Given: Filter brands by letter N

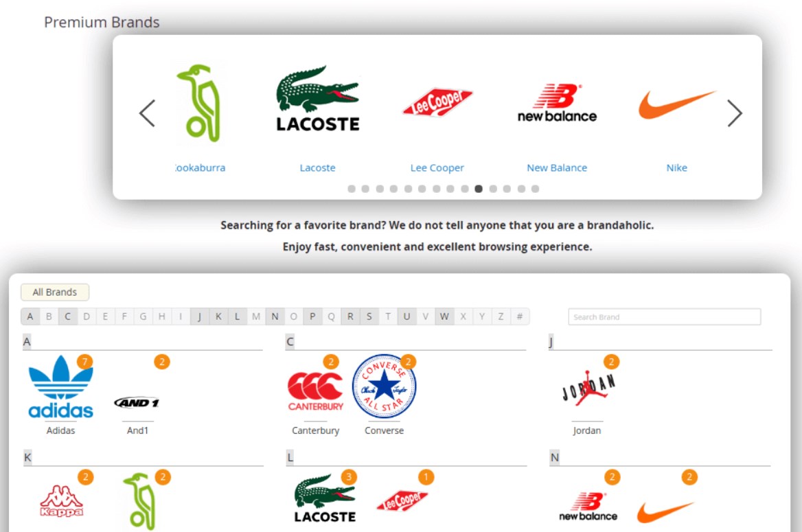Looking at the screenshot, I should click(x=275, y=316).
